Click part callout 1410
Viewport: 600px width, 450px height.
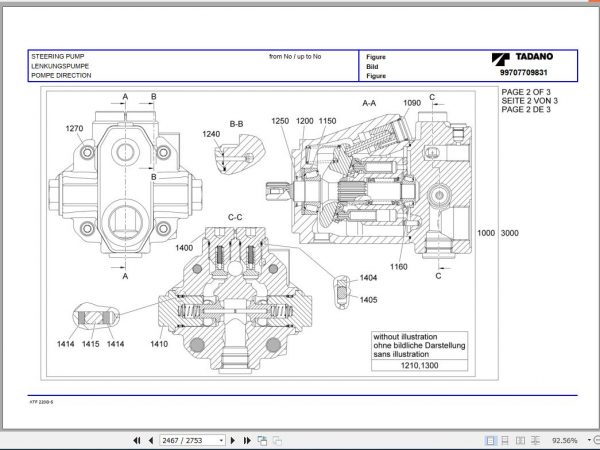(x=159, y=344)
